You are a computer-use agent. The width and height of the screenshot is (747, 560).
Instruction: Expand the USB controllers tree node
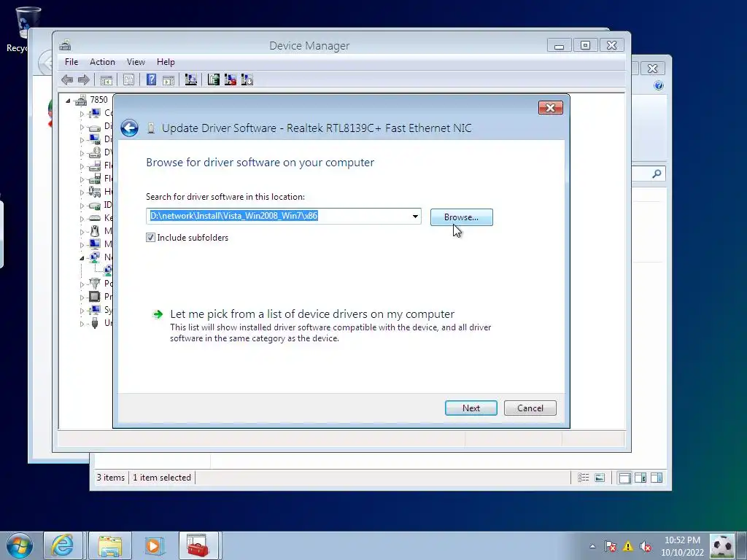tap(82, 324)
